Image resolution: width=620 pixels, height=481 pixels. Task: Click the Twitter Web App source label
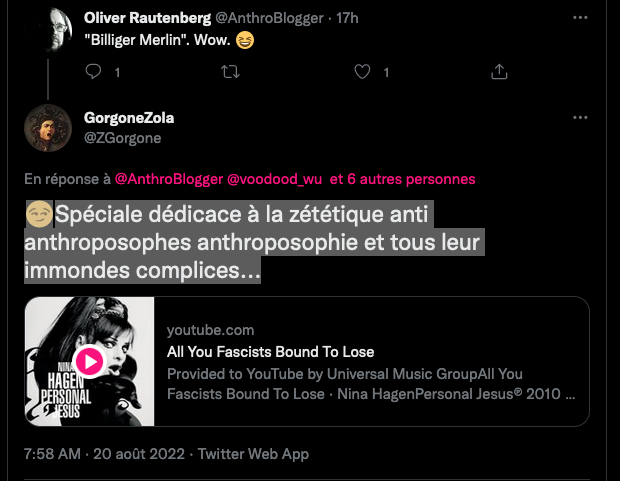click(x=253, y=454)
